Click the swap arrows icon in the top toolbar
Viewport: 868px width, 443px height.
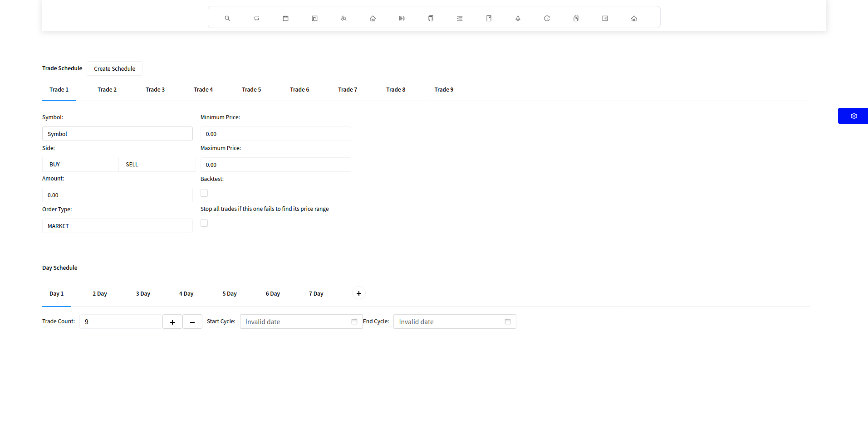click(256, 19)
